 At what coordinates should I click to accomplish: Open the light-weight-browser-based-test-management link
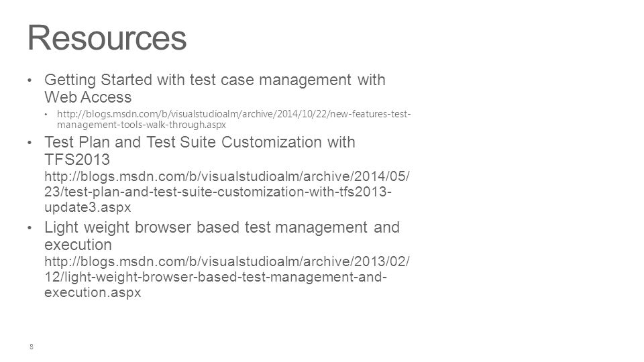(x=227, y=277)
